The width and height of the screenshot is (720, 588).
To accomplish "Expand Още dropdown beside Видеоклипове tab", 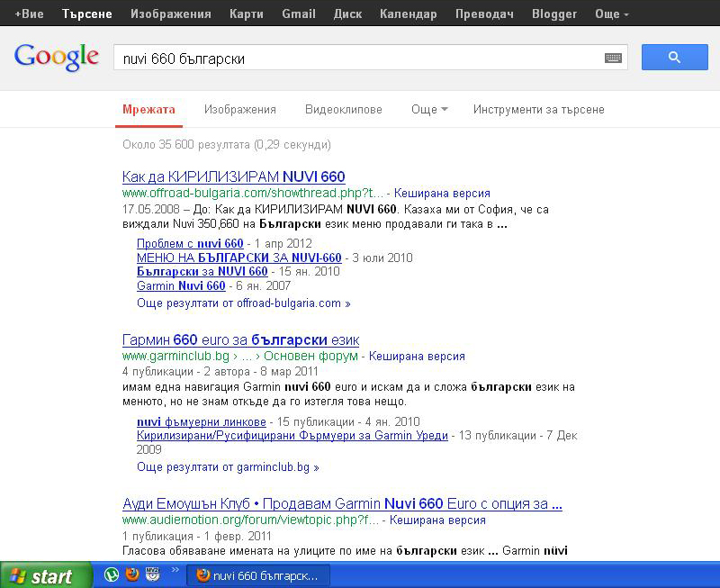I will click(429, 109).
